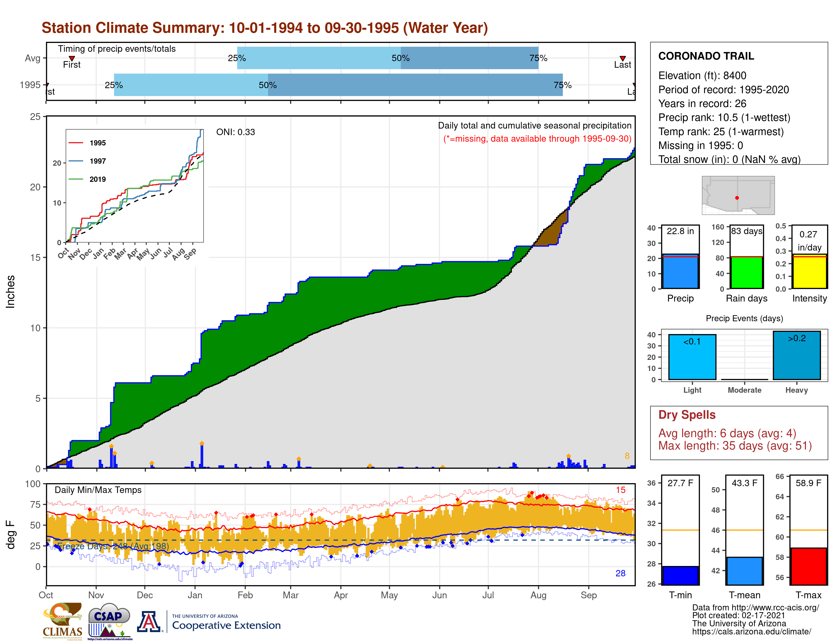Image resolution: width=834 pixels, height=644 pixels.
Task: Click the Moderate label under events chart
Action: pos(744,390)
